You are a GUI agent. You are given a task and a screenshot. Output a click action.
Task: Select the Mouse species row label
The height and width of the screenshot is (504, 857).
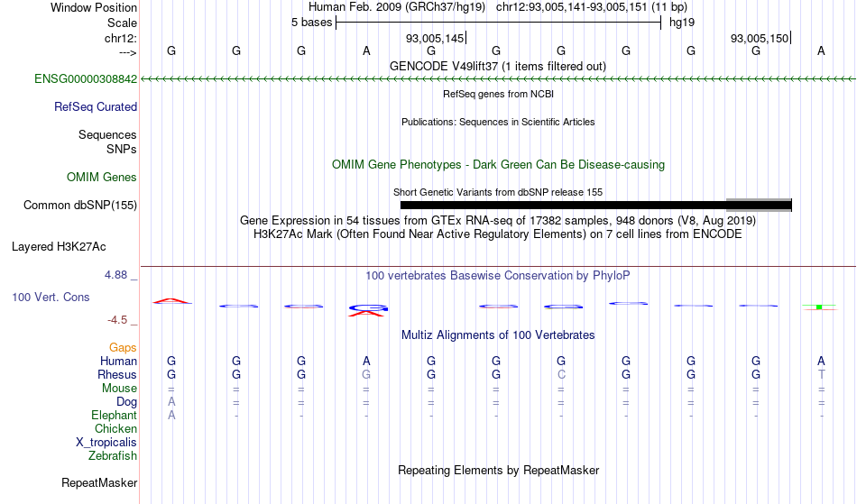click(x=119, y=389)
